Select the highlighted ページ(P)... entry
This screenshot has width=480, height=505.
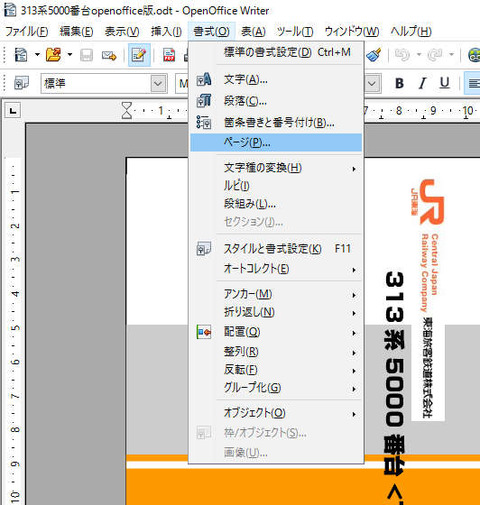(276, 142)
